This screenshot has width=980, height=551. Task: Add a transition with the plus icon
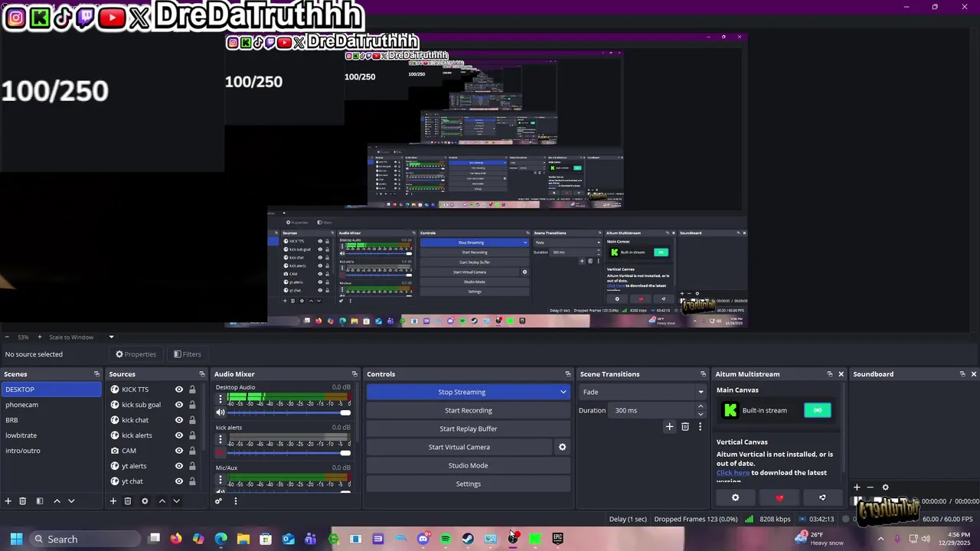click(669, 427)
